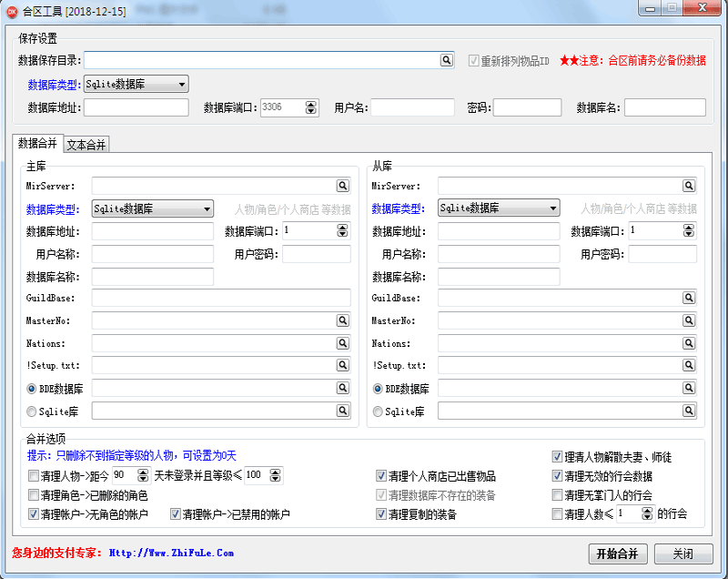Browse for the 从库 GuildBase path
Image resolution: width=728 pixels, height=579 pixels.
689,298
